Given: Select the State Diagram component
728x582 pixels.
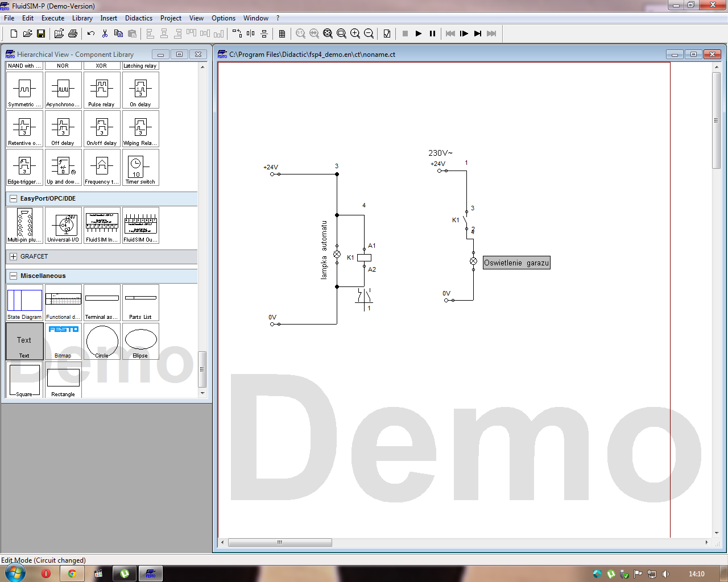Looking at the screenshot, I should pos(24,303).
